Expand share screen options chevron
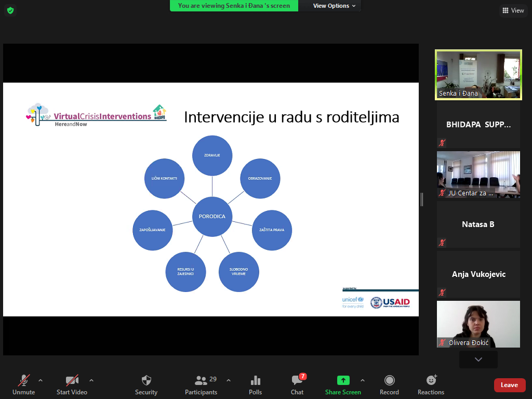 363,380
